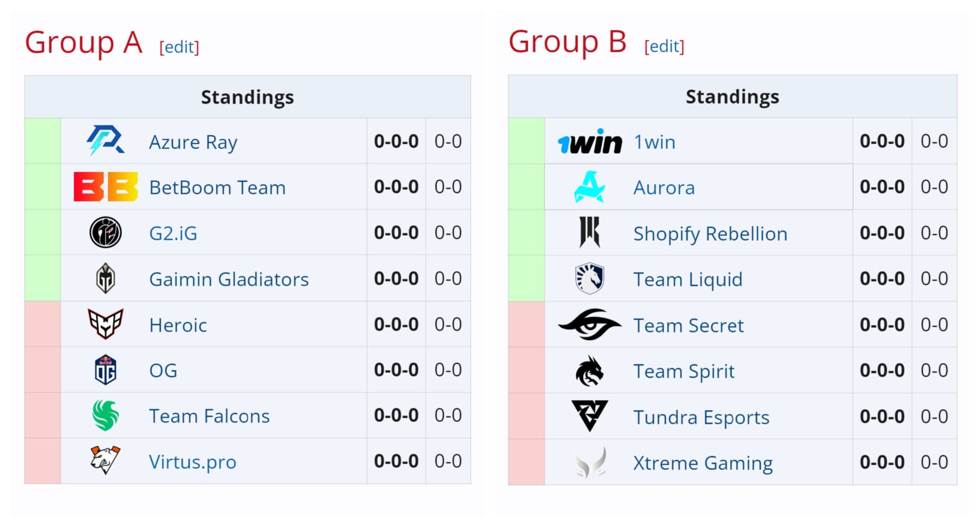Select the BetBoom Team logo
Viewport: 980px width, 528px height.
[x=104, y=187]
